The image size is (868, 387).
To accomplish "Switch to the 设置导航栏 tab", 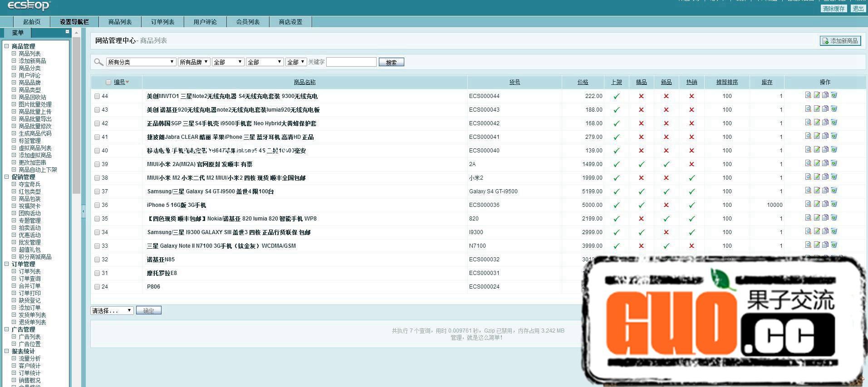I will pos(74,22).
